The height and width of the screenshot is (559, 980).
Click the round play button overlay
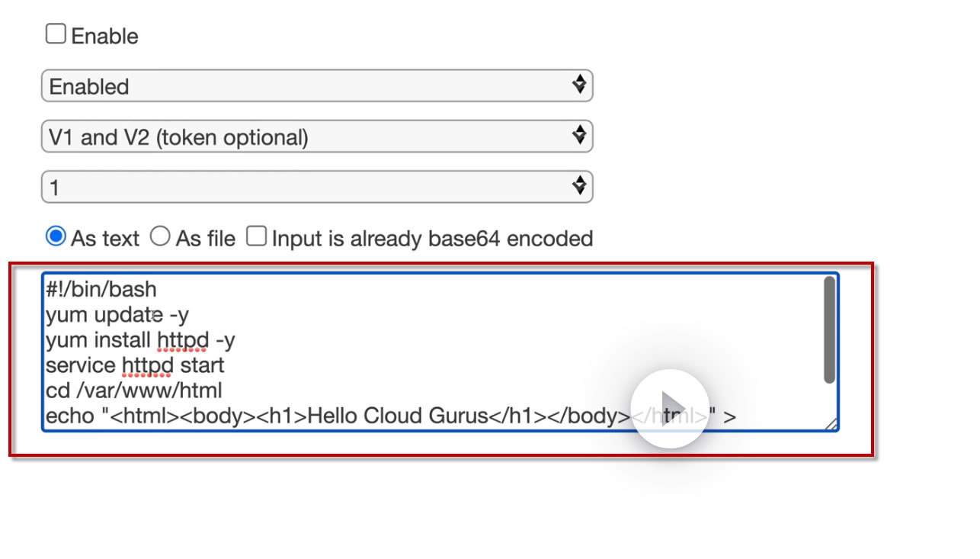point(670,408)
